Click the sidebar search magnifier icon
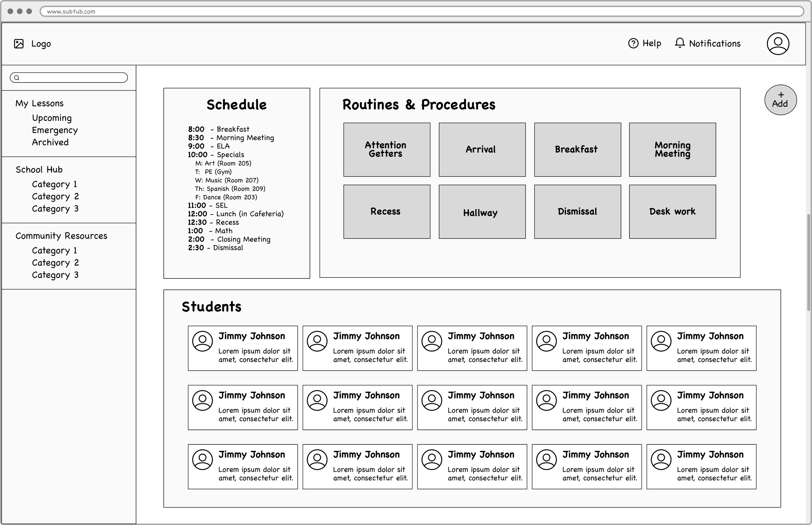The height and width of the screenshot is (525, 812). pos(17,78)
